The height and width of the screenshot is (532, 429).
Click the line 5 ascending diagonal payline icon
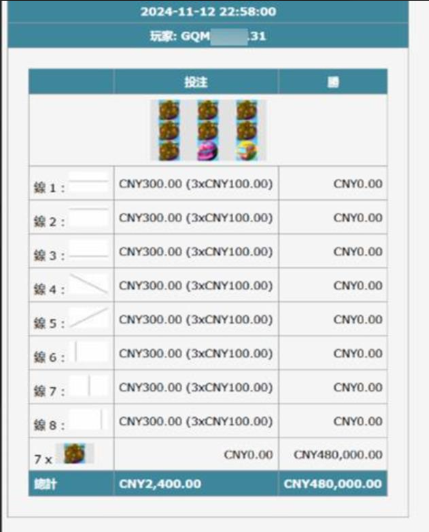click(x=89, y=318)
